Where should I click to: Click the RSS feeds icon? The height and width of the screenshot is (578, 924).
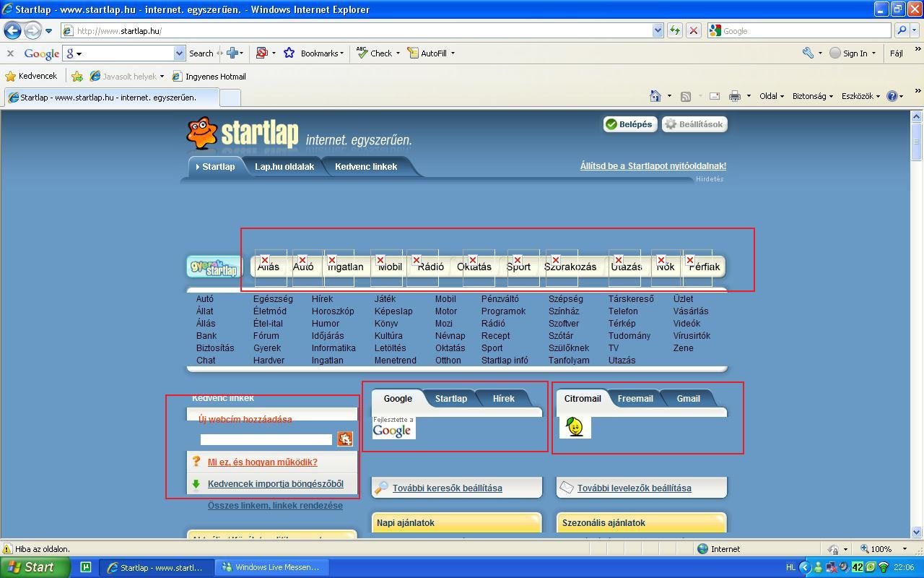686,96
